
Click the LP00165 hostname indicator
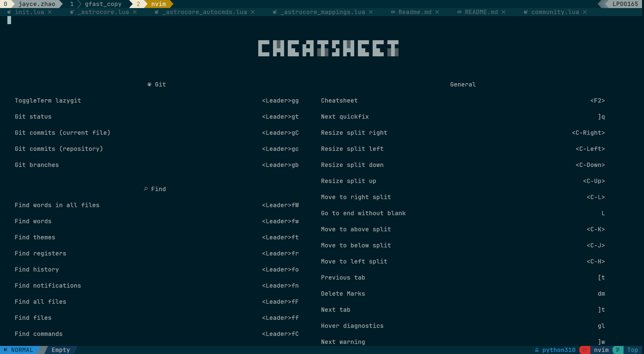(x=625, y=4)
